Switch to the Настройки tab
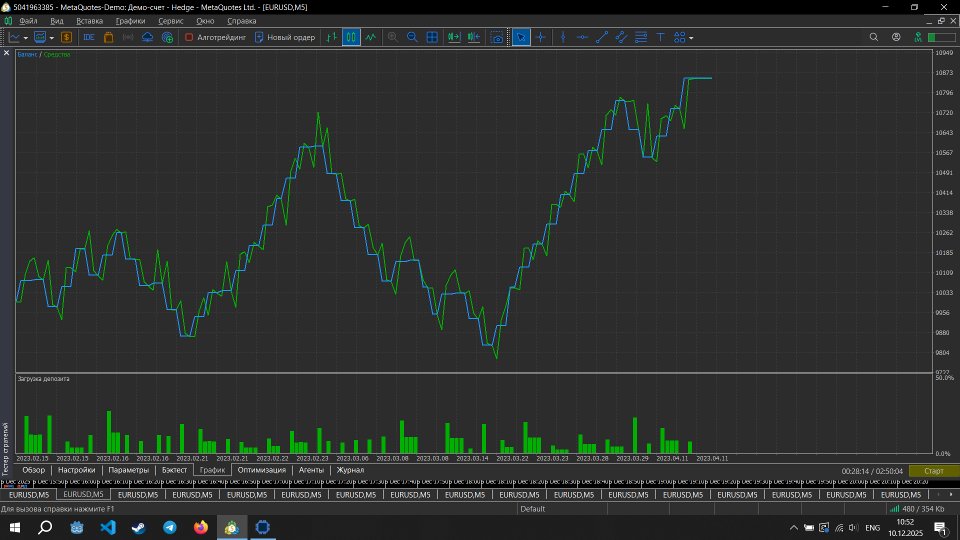 click(x=77, y=470)
